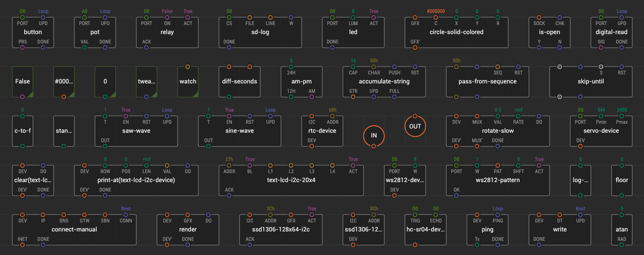Select the skip-until node
The width and height of the screenshot is (644, 255).
point(591,82)
